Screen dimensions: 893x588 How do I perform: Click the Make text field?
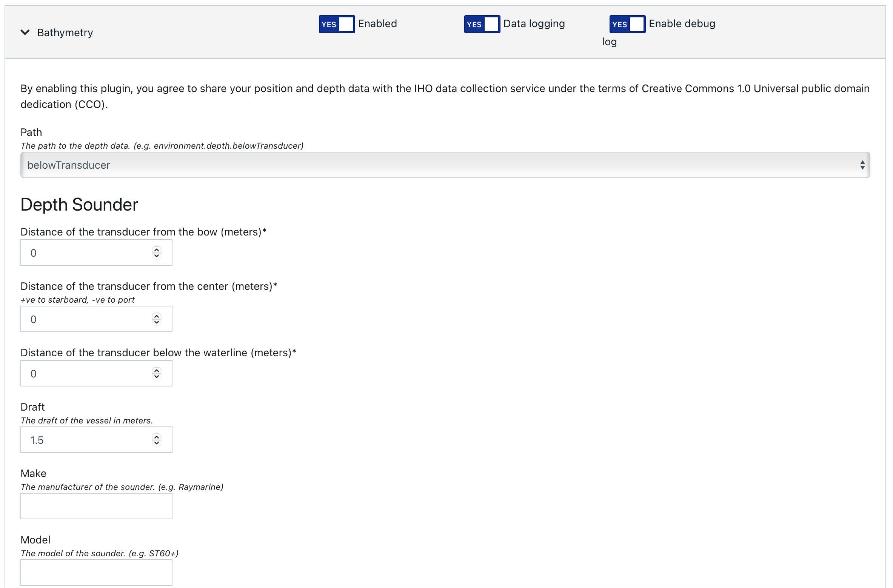pyautogui.click(x=96, y=506)
